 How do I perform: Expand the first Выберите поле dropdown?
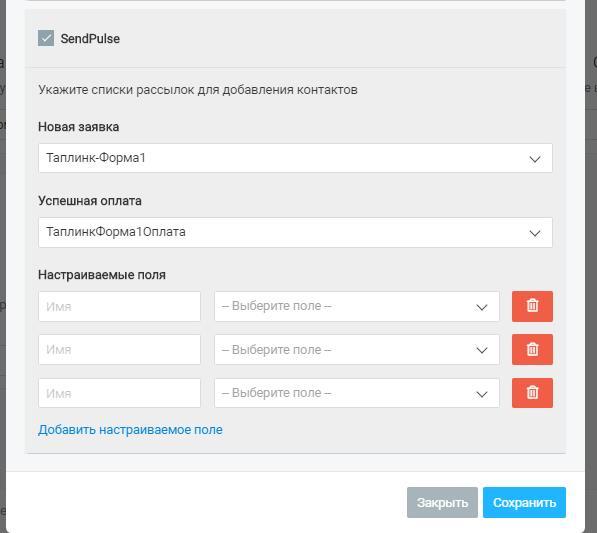[x=357, y=306]
